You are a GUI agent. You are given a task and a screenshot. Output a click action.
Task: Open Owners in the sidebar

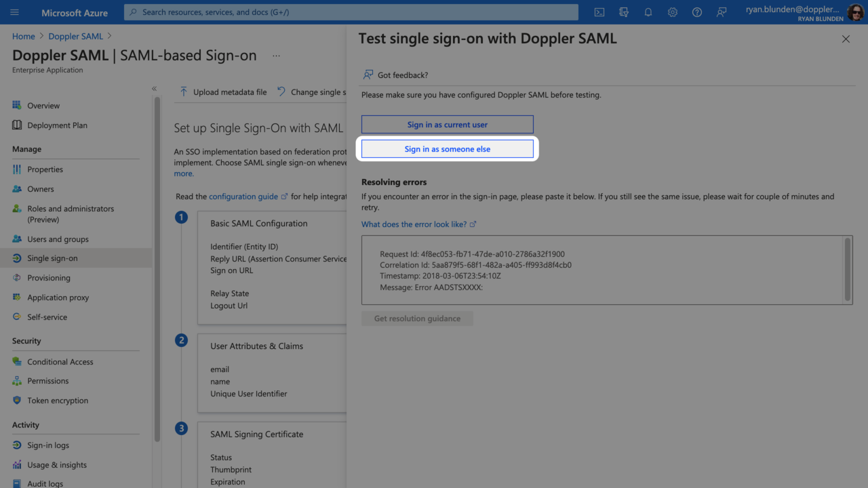point(41,189)
